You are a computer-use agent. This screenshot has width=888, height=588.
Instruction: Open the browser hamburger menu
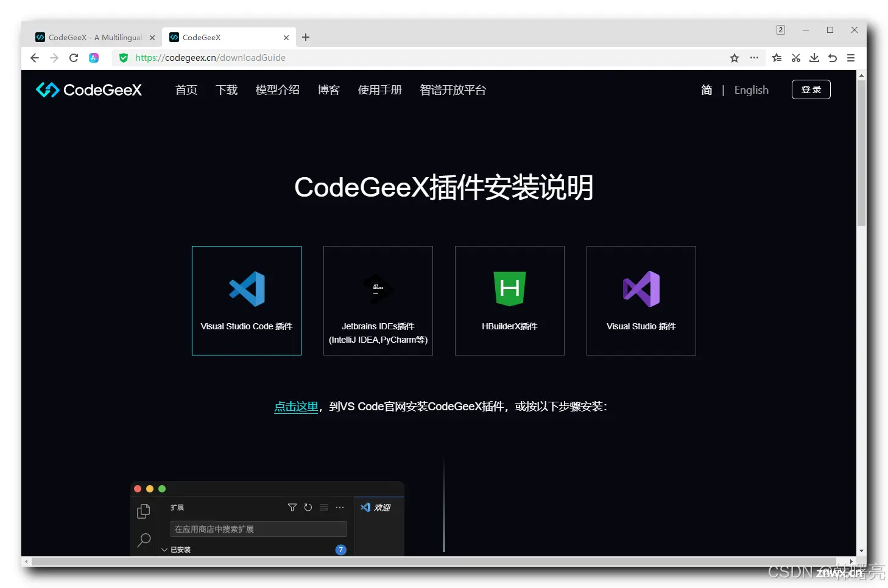click(x=851, y=58)
